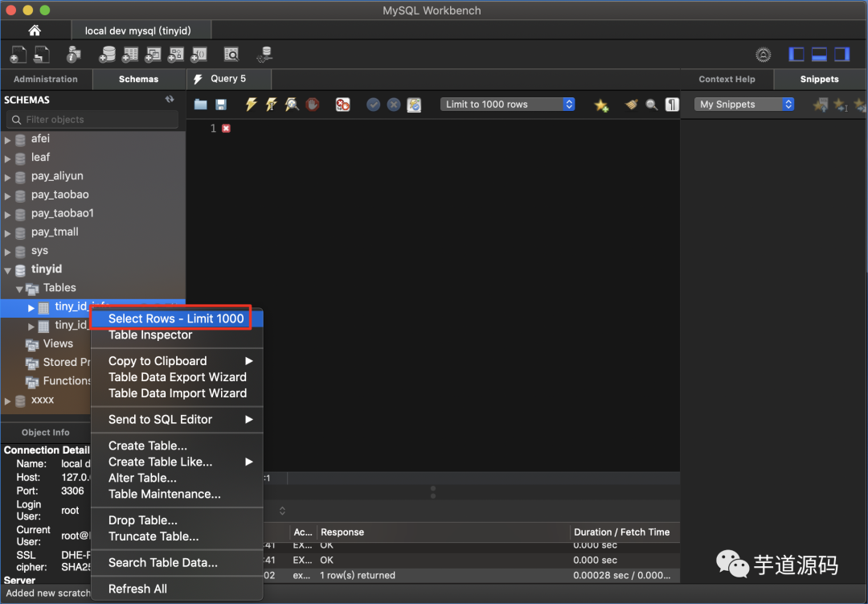Expand the xxxx schema
The width and height of the screenshot is (868, 604).
tap(8, 401)
